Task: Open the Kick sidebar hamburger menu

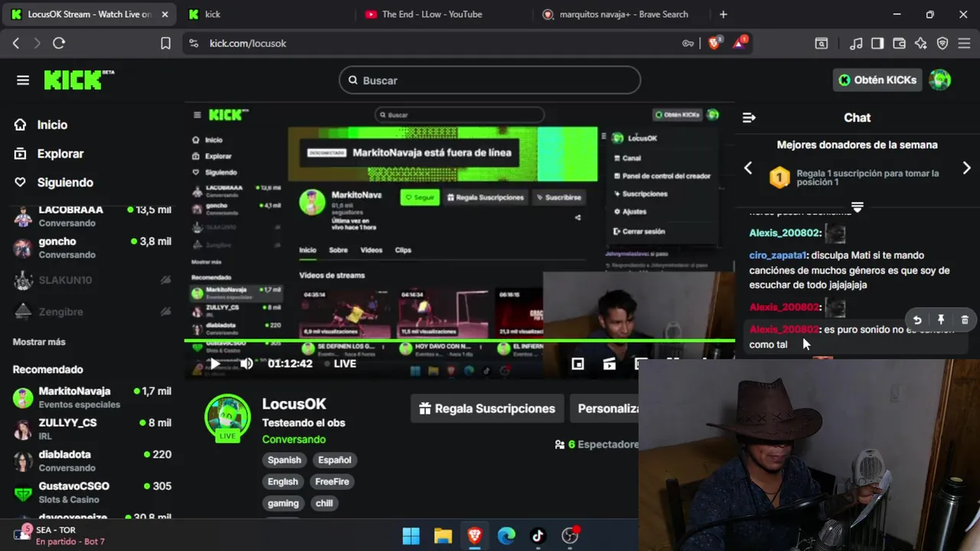Action: [23, 80]
